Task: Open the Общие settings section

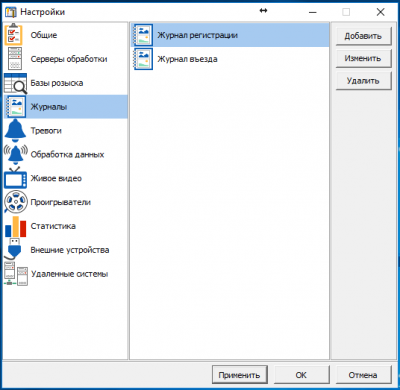Action: pyautogui.click(x=44, y=35)
